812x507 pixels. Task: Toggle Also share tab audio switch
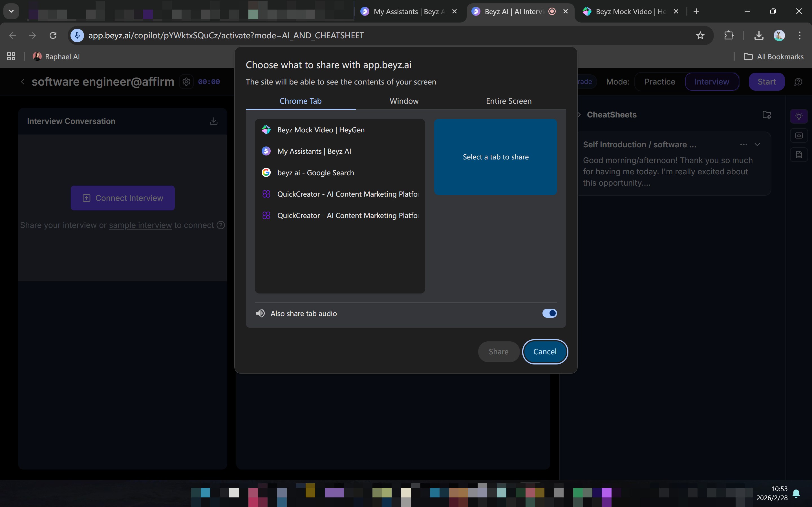pyautogui.click(x=549, y=313)
